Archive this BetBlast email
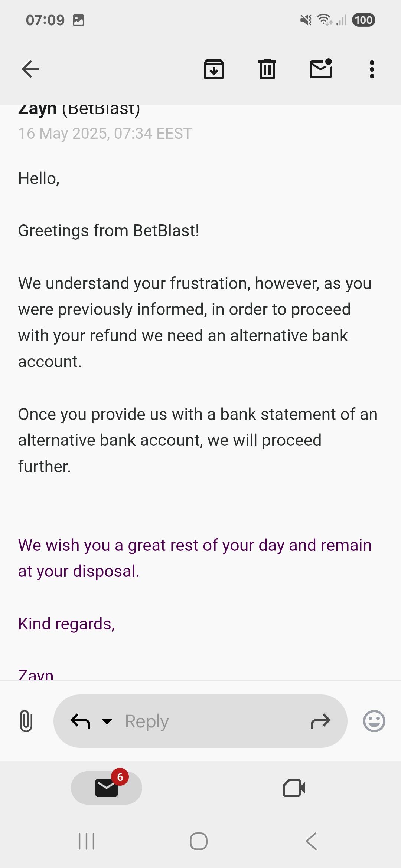This screenshot has width=401, height=868. point(213,69)
